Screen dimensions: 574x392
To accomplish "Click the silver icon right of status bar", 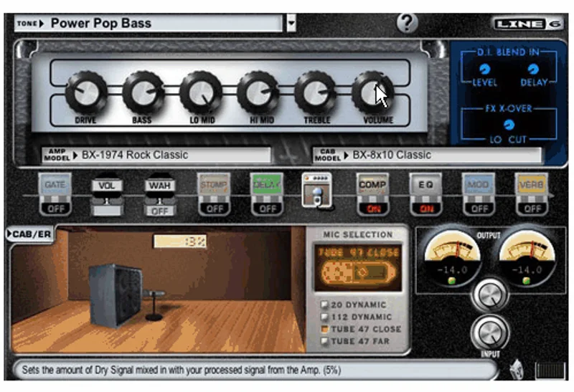I will click(x=517, y=368).
